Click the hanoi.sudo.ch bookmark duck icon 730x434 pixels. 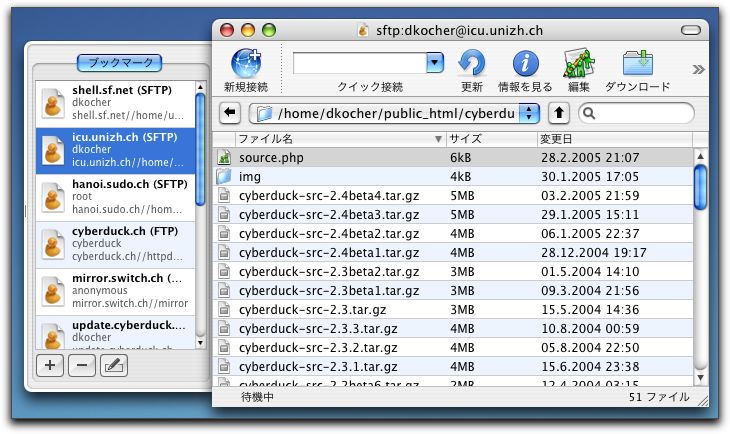(x=53, y=197)
